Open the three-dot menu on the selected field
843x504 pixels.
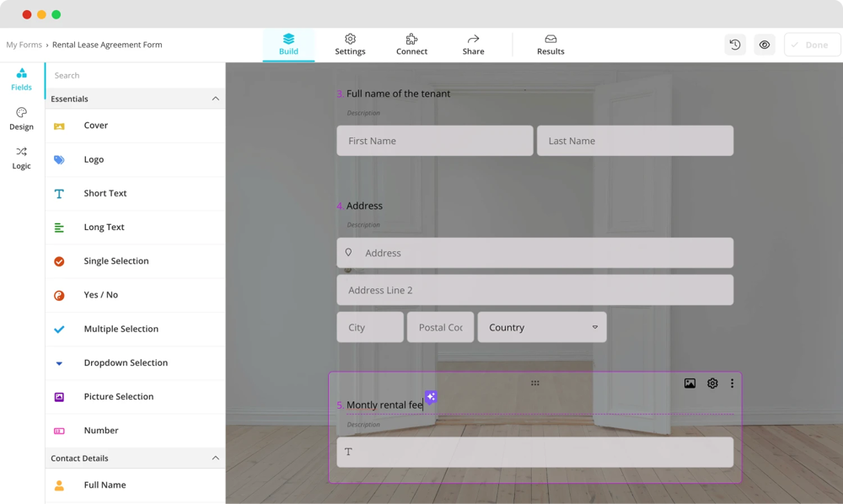[732, 383]
